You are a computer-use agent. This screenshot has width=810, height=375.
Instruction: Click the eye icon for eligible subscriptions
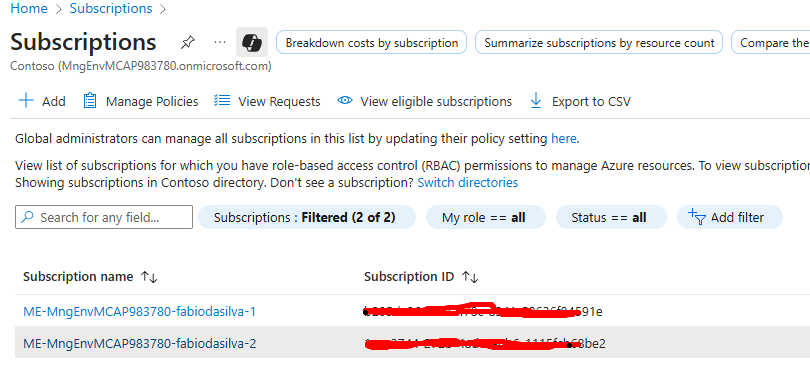[x=345, y=101]
